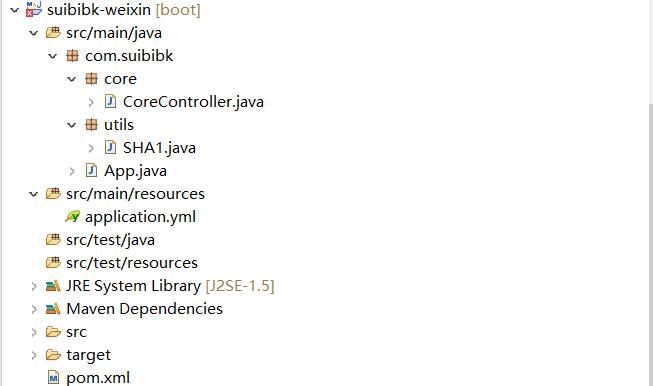Click the com.suibibk package icon

72,55
